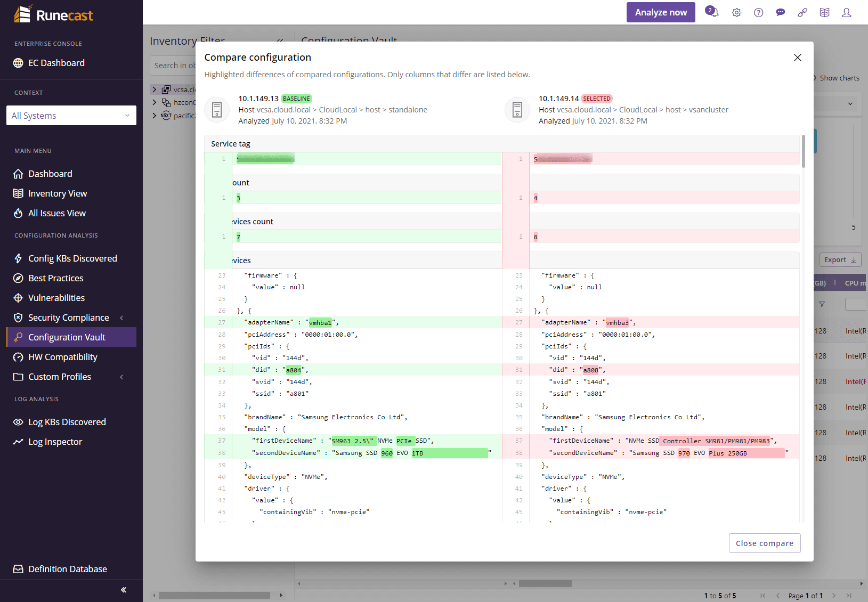Viewport: 868px width, 602px height.
Task: Click the CPU column header
Action: (855, 283)
